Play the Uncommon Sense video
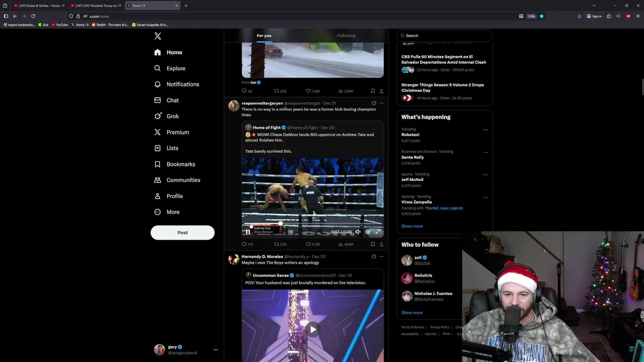The image size is (644, 362). point(312,330)
